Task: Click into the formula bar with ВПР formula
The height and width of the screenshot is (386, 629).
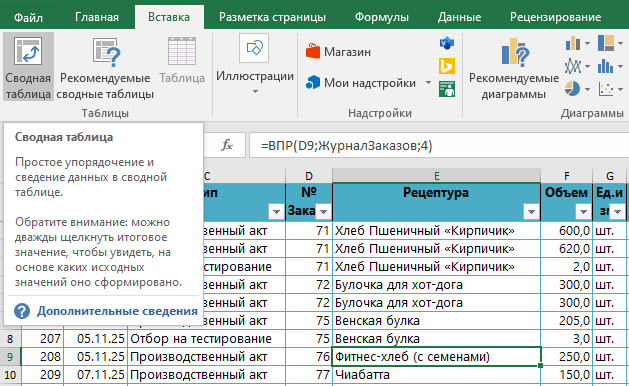Action: point(439,145)
